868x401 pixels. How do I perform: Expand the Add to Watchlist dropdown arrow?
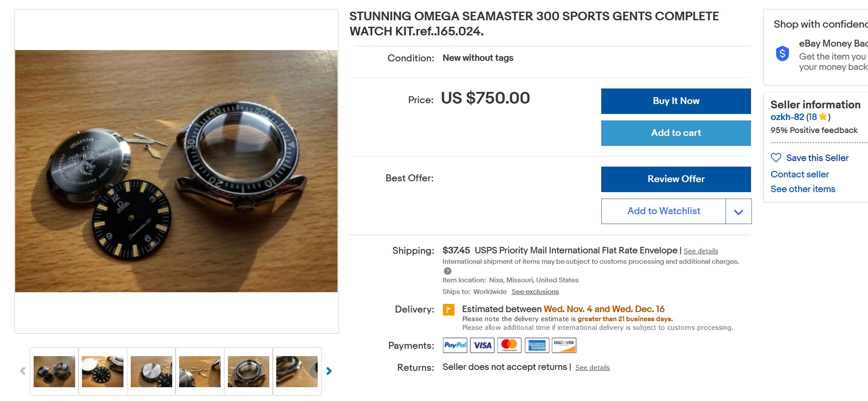coord(739,212)
